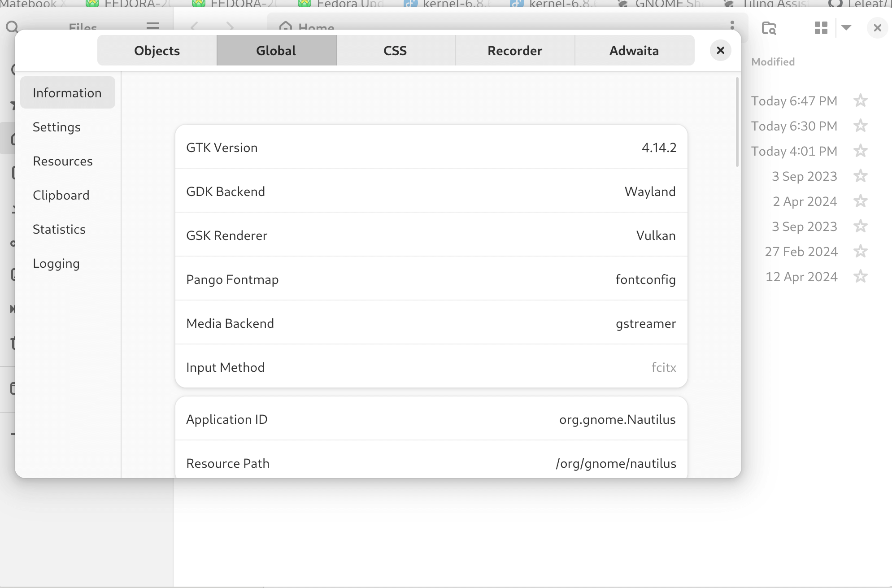The width and height of the screenshot is (892, 588).
Task: Select Settings in the Inspector sidebar
Action: pos(57,127)
